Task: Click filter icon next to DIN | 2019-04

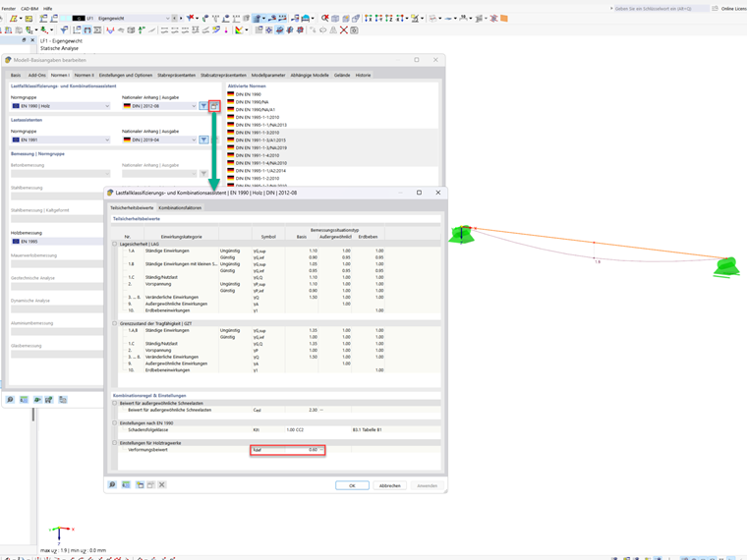Action: tap(203, 140)
